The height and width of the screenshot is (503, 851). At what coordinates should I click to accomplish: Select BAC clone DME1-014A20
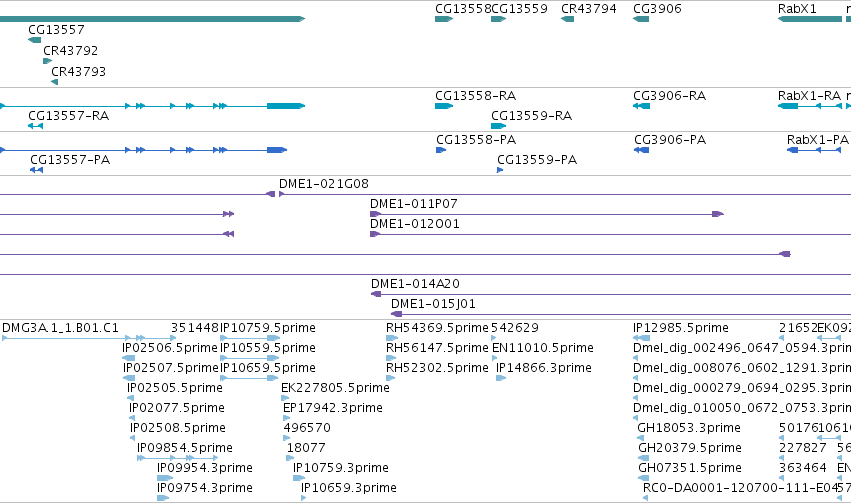611,294
